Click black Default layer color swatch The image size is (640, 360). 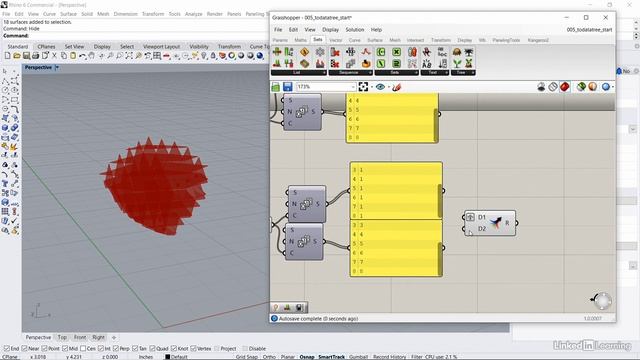tap(167, 357)
